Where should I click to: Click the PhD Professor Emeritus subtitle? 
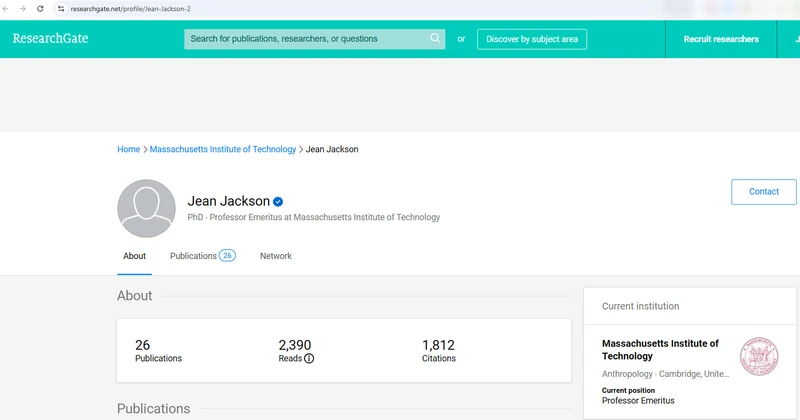pos(313,217)
